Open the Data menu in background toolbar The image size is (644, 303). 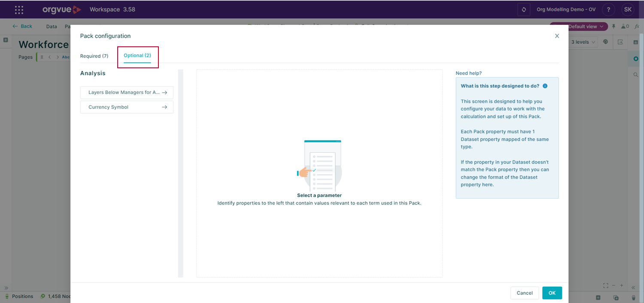[52, 27]
